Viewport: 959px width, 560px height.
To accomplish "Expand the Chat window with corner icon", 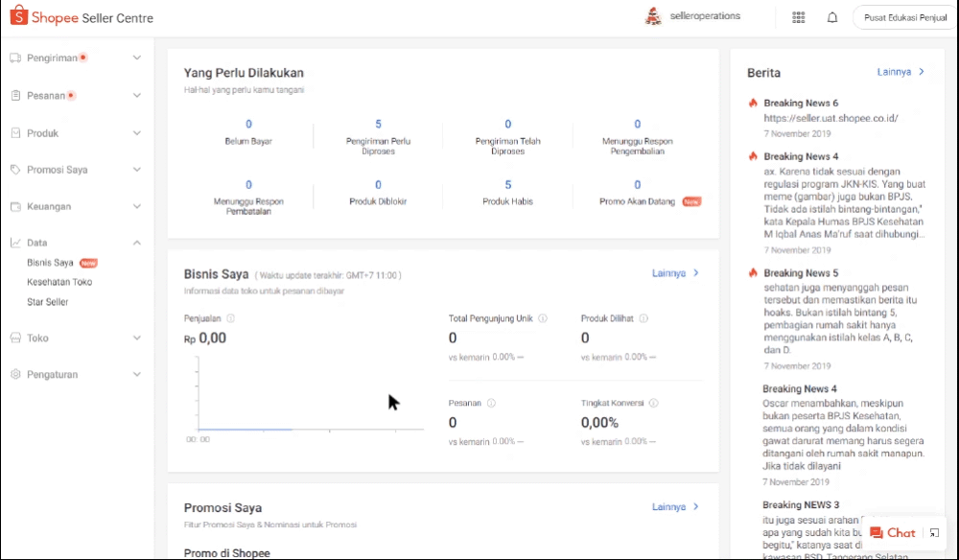I will pyautogui.click(x=935, y=532).
